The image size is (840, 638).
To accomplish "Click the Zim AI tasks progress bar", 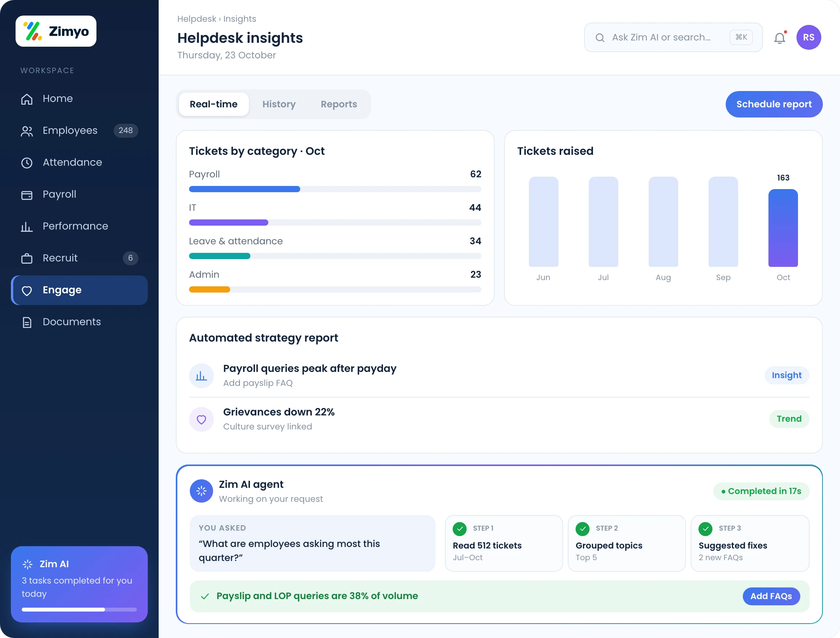I will coord(79,610).
